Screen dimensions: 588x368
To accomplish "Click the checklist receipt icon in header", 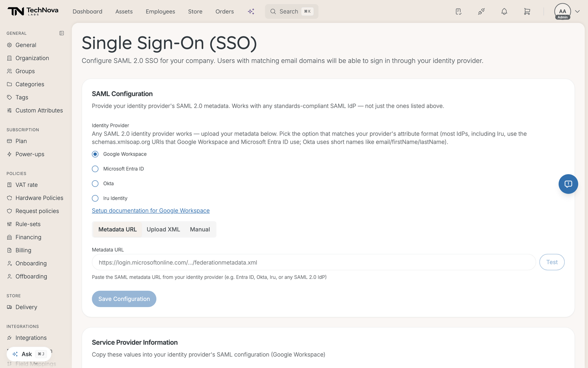I will click(459, 11).
